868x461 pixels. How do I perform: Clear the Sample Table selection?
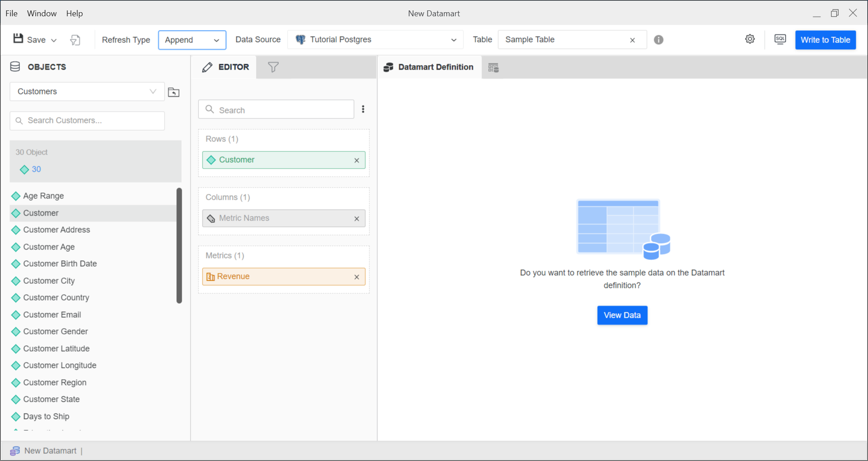pyautogui.click(x=632, y=40)
